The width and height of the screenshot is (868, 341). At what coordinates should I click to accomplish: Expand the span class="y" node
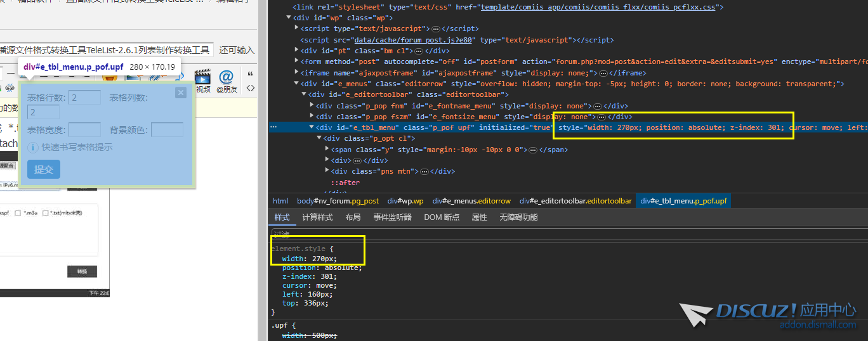click(327, 150)
